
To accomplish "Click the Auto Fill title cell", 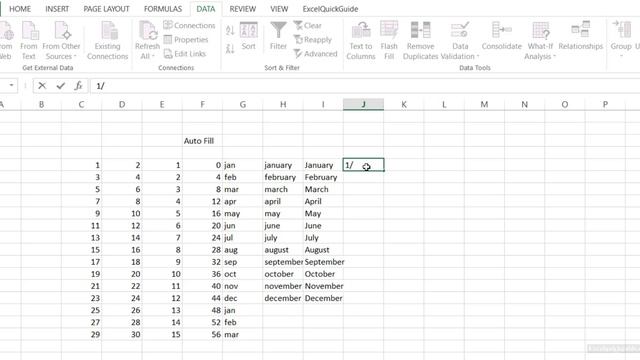I will pyautogui.click(x=202, y=141).
